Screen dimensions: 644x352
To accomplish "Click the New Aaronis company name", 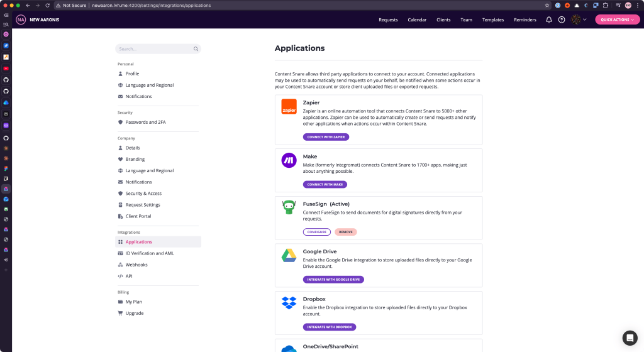I will [x=45, y=19].
